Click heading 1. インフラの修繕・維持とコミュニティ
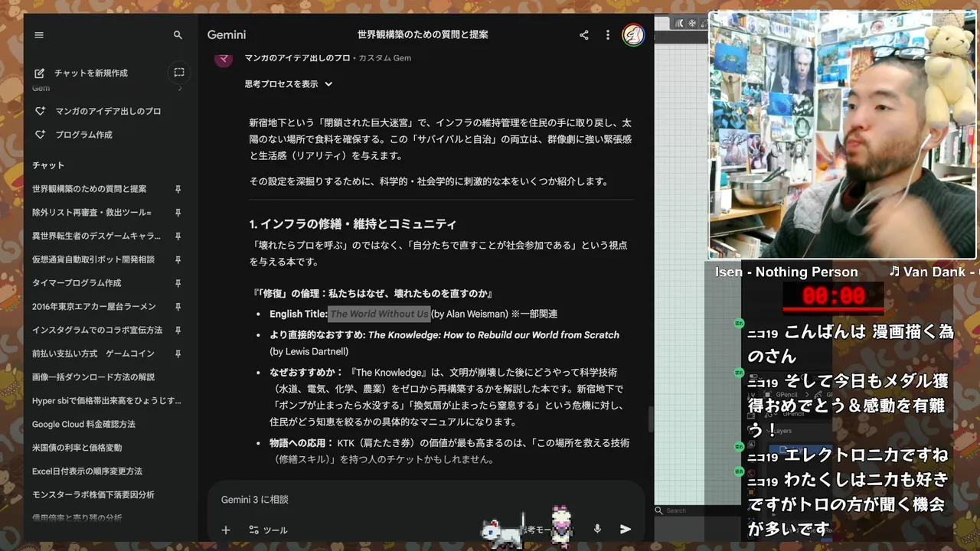 pyautogui.click(x=353, y=224)
